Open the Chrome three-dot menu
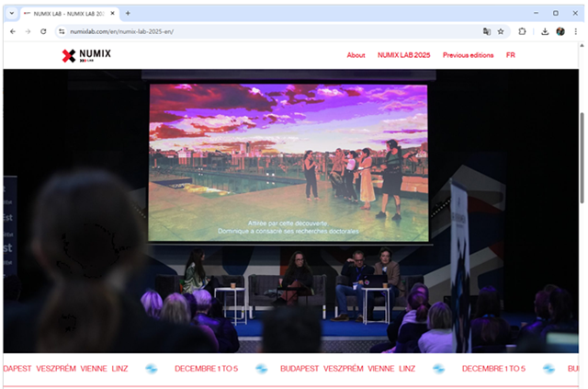The image size is (588, 389). click(x=575, y=31)
